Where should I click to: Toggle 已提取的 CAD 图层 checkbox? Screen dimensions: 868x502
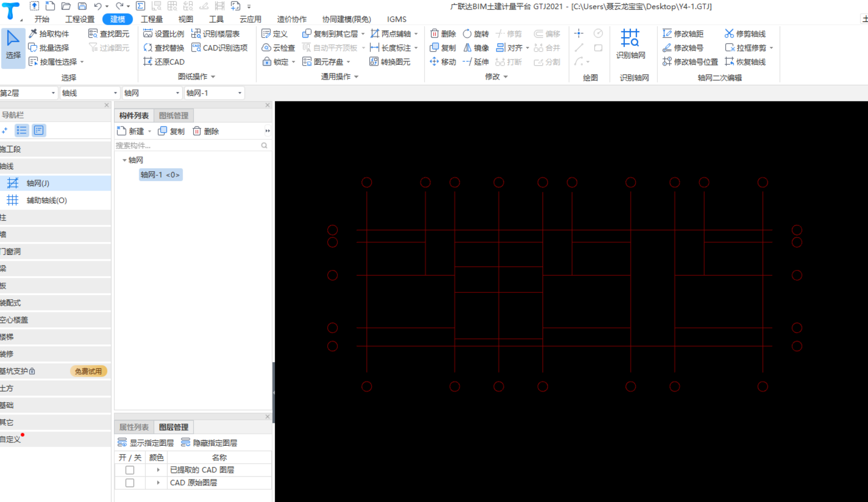click(130, 470)
